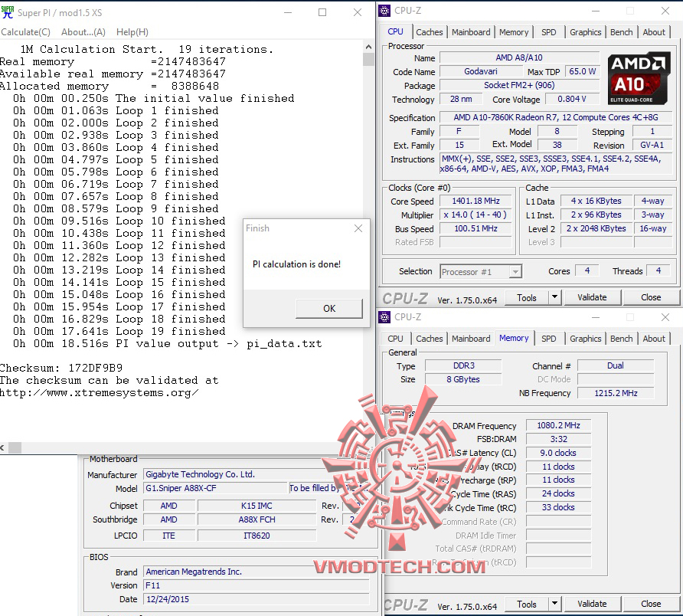Select Memory tab in lower CPU-Z window
Screen dimensions: 683x616
[x=514, y=338]
